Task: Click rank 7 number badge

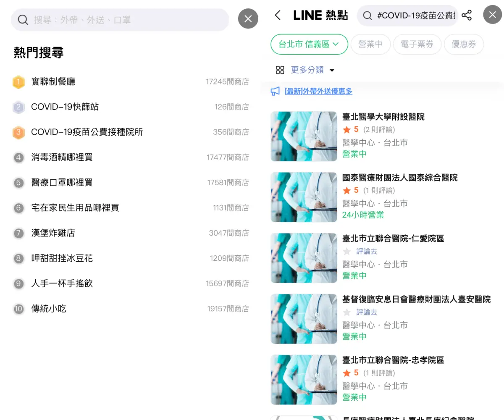Action: click(18, 233)
